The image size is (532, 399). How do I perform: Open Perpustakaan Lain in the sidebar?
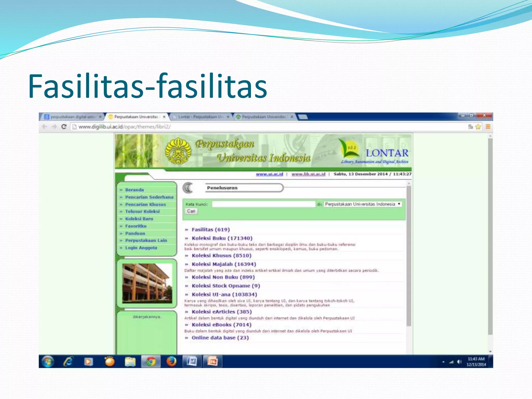tap(146, 241)
